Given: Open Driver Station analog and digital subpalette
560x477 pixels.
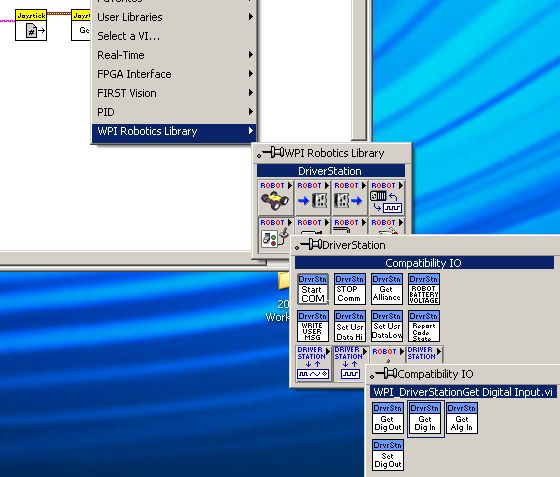Looking at the screenshot, I should [x=314, y=363].
